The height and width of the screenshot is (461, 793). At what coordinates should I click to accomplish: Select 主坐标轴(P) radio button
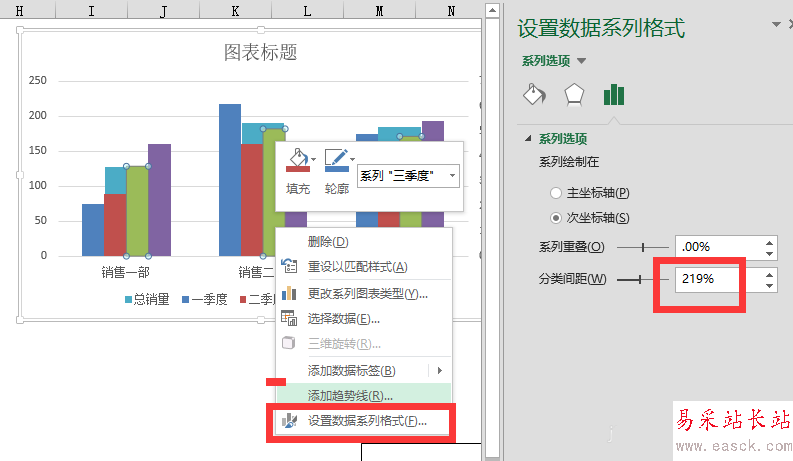coord(556,193)
